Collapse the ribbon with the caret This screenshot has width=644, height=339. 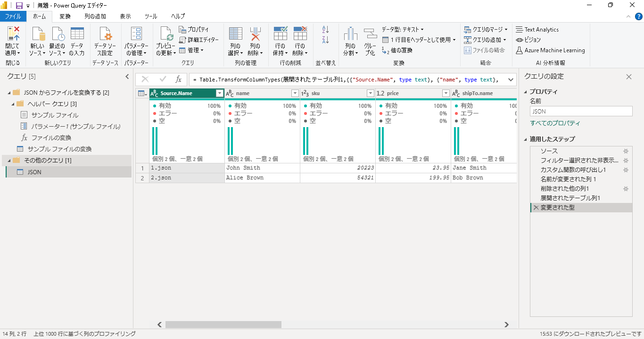(628, 16)
